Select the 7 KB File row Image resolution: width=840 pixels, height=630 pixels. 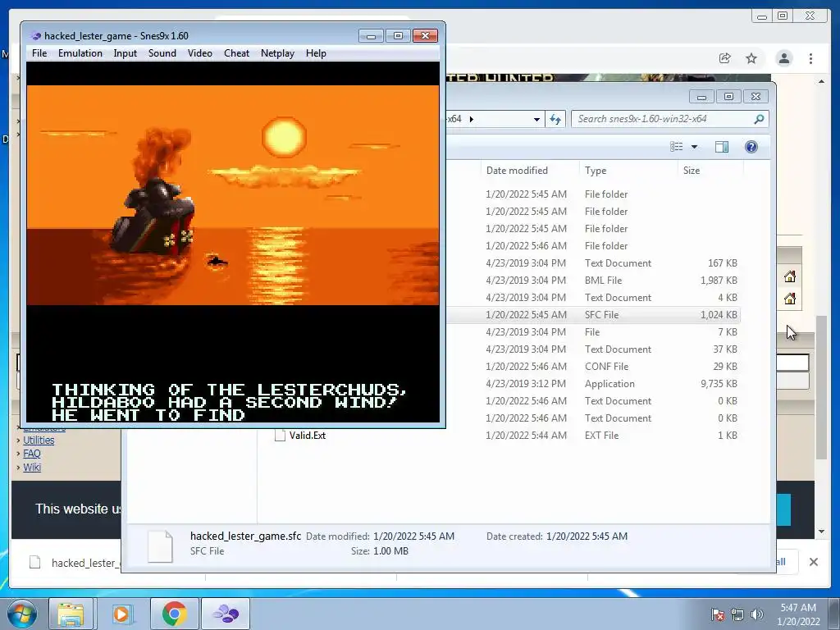click(x=593, y=332)
